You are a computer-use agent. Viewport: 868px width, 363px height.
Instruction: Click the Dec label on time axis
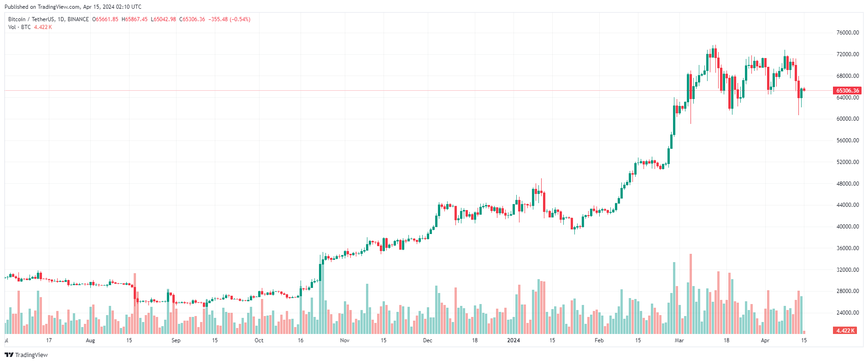click(x=428, y=340)
